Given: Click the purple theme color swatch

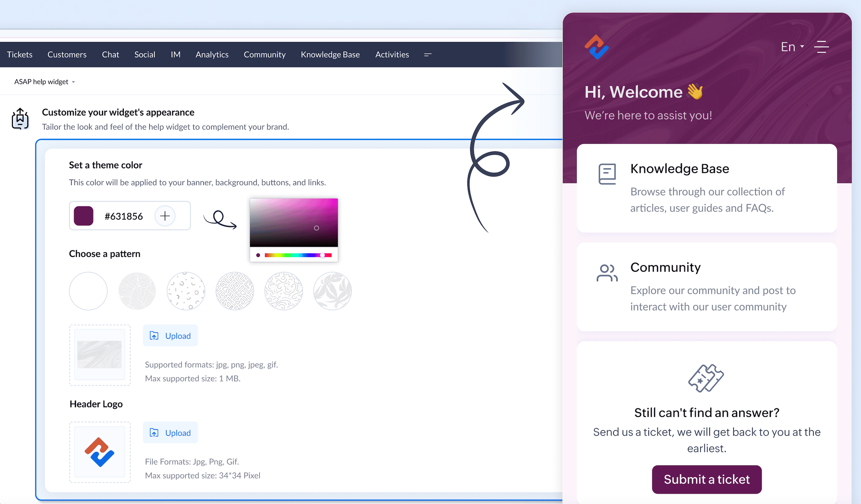Looking at the screenshot, I should [84, 216].
